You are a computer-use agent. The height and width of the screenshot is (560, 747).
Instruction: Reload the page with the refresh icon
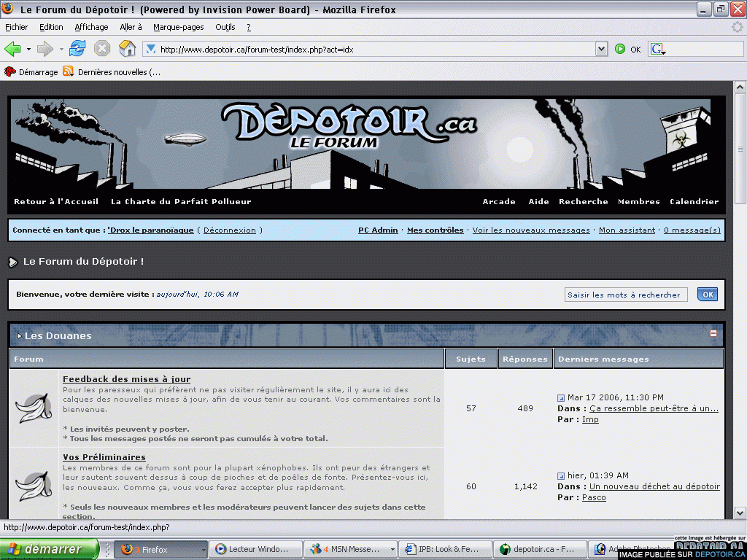(x=77, y=49)
